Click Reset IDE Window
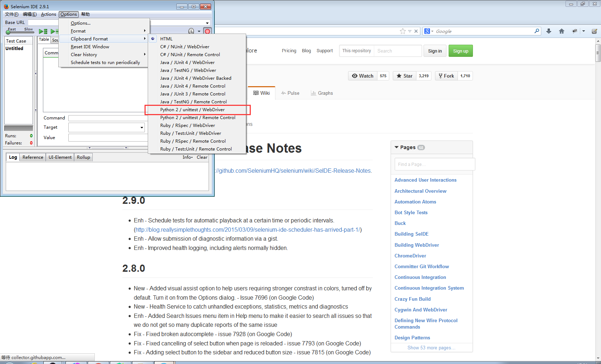 tap(104, 46)
